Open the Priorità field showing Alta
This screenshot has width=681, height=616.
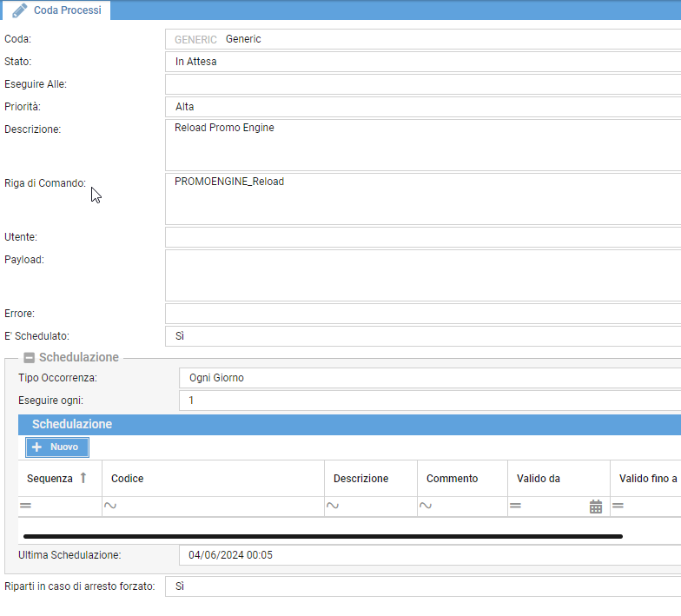pyautogui.click(x=422, y=107)
